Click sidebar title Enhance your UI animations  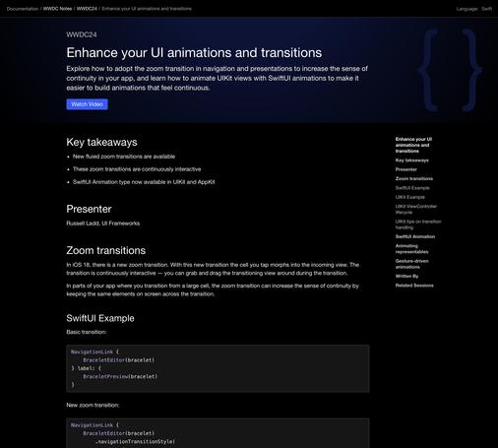tap(413, 145)
